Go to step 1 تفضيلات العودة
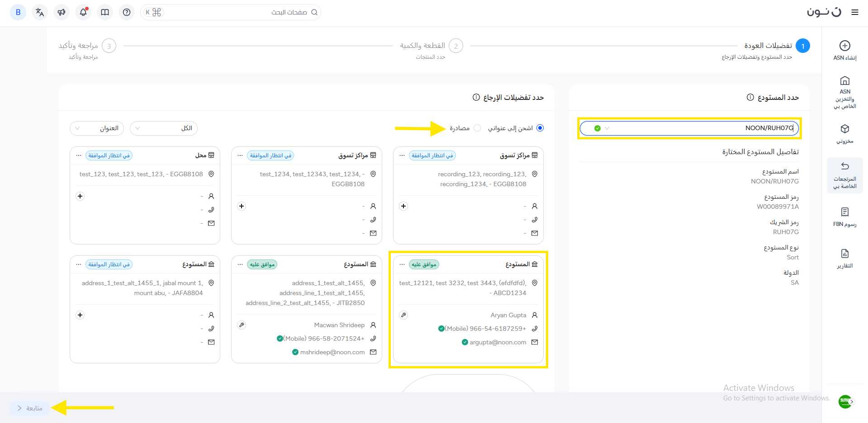Viewport: 868px width, 423px height. (766, 50)
